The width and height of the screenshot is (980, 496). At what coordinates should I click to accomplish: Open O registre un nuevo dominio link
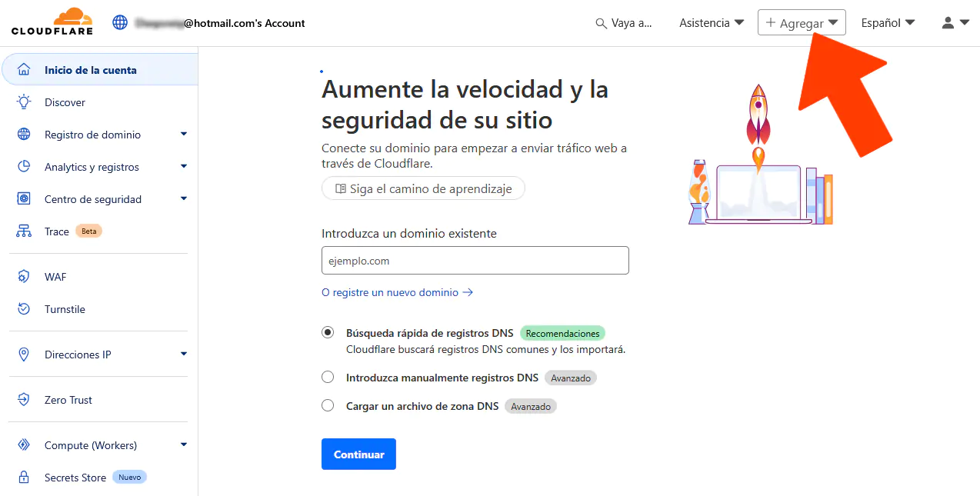pos(397,292)
